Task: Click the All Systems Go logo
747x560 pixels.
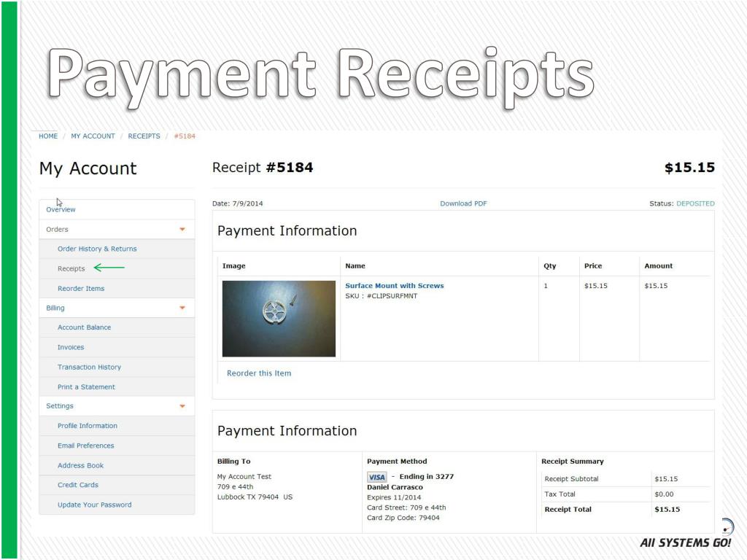Action: 686,534
